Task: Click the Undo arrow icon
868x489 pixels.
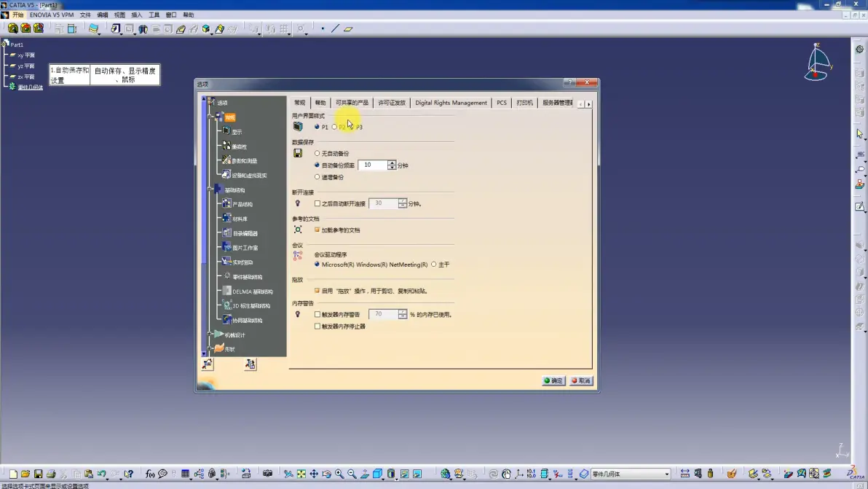Action: [102, 474]
